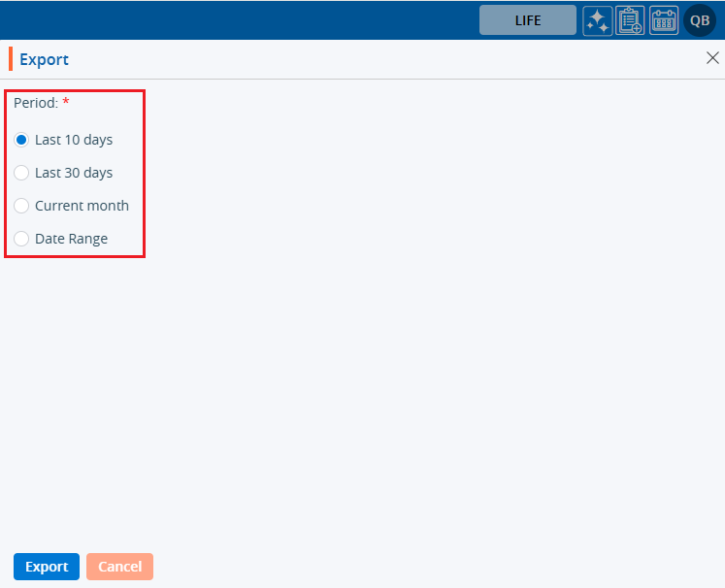Viewport: 725px width, 588px height.
Task: Choose the Last 30 days radio option
Action: (21, 173)
